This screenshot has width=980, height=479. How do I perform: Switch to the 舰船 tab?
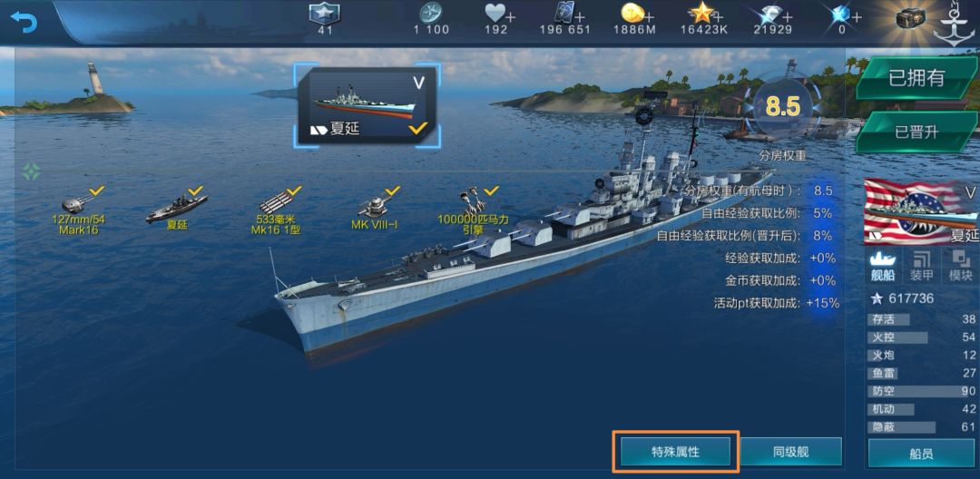click(x=883, y=266)
